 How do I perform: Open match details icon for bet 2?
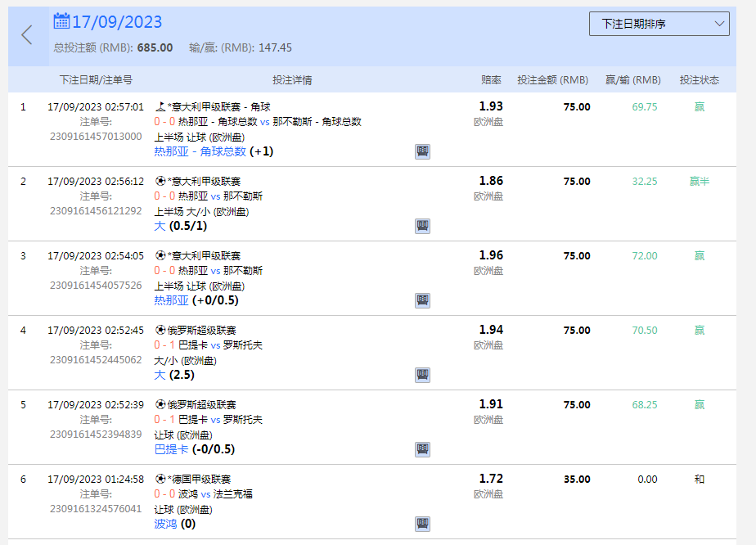[422, 226]
